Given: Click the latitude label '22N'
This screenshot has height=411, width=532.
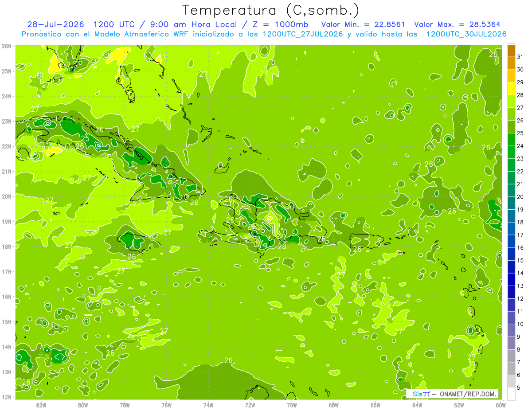Looking at the screenshot, I should [x=7, y=146].
